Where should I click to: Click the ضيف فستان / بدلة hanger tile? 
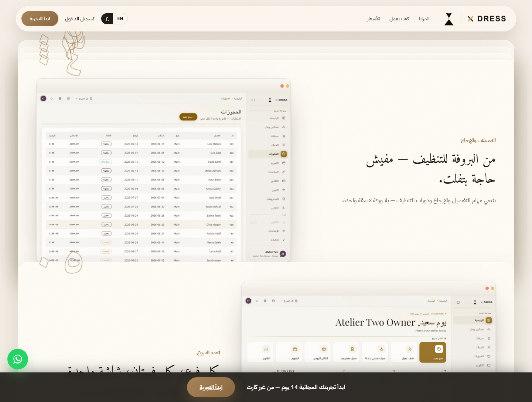click(x=375, y=352)
